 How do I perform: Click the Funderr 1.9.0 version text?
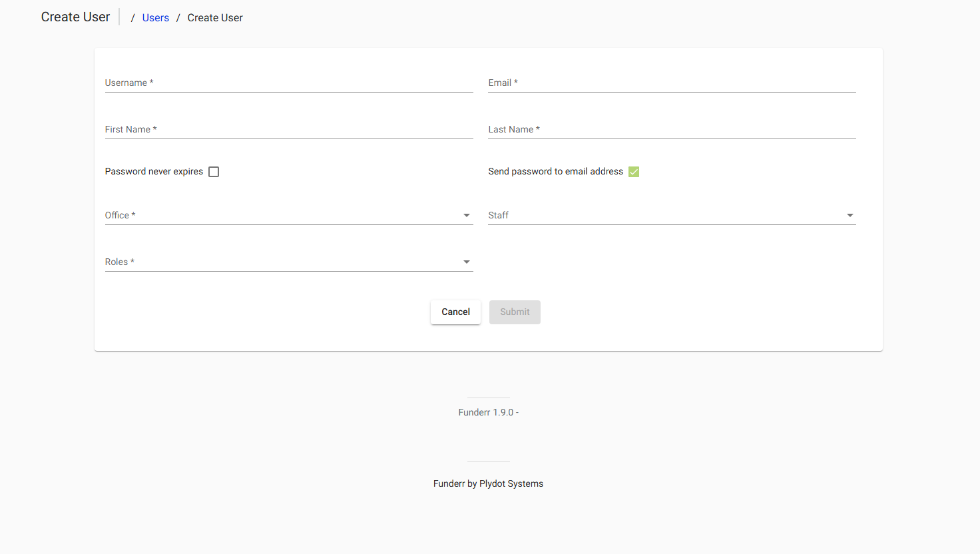(x=488, y=412)
